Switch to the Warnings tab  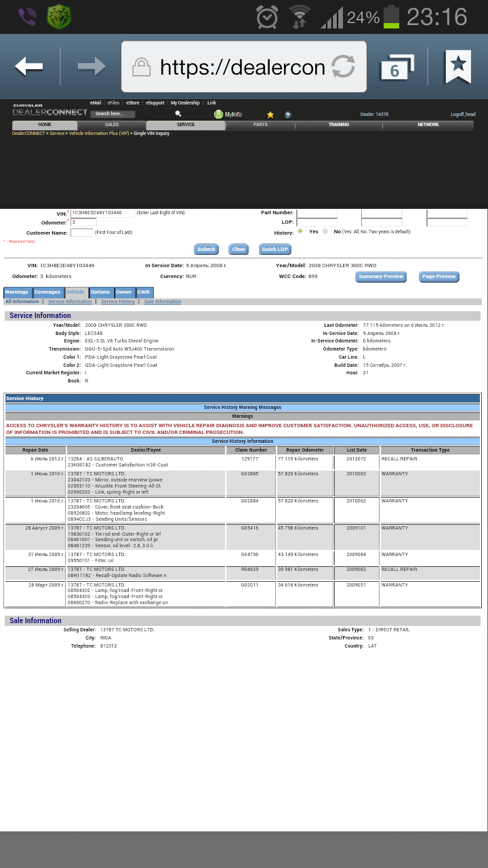point(17,292)
